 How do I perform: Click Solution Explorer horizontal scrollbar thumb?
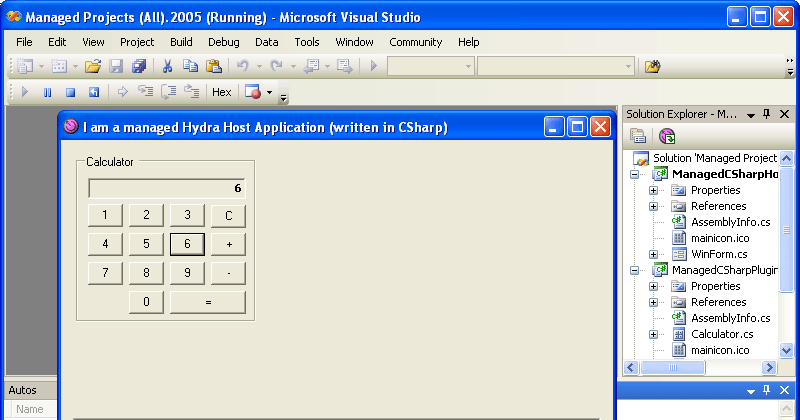[x=672, y=367]
